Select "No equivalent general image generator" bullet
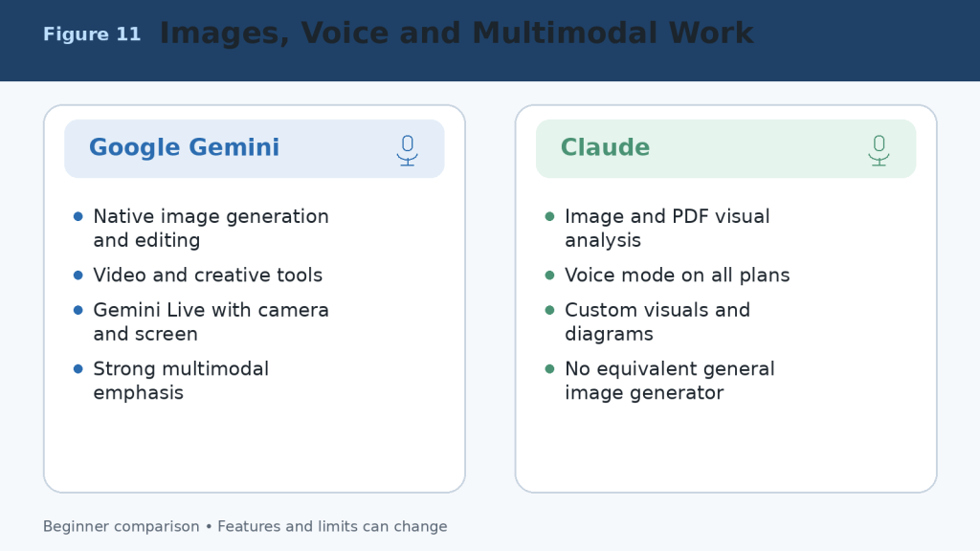This screenshot has width=980, height=551. click(x=660, y=381)
